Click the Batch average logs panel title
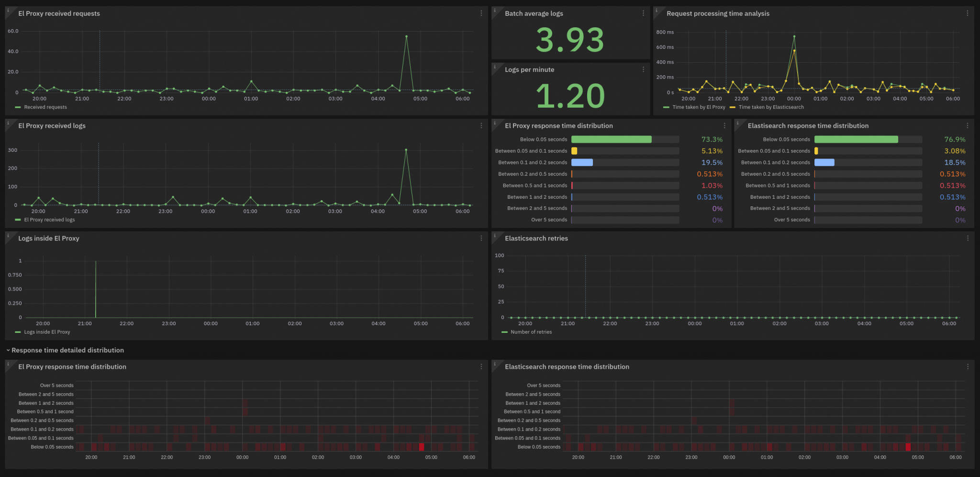Viewport: 980px width, 477px height. (535, 13)
